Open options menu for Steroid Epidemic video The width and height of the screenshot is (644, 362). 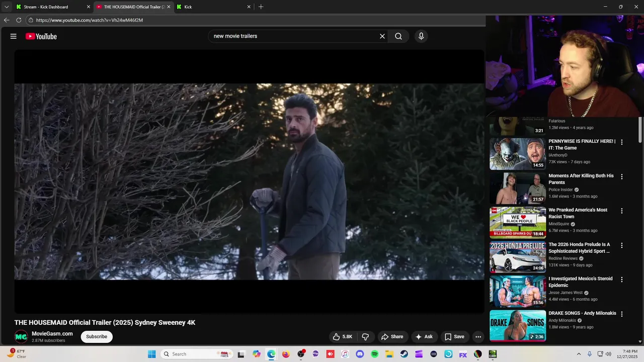click(622, 280)
